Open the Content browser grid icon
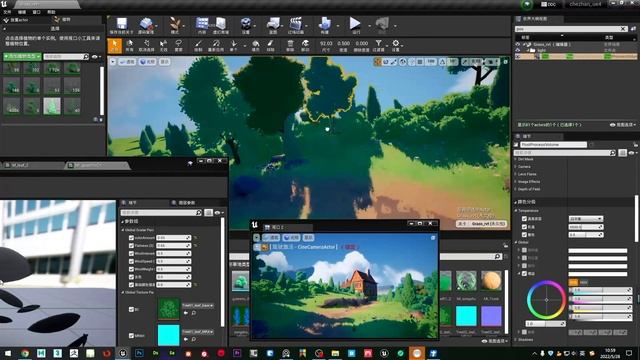This screenshot has height=360, width=640. pos(202,24)
